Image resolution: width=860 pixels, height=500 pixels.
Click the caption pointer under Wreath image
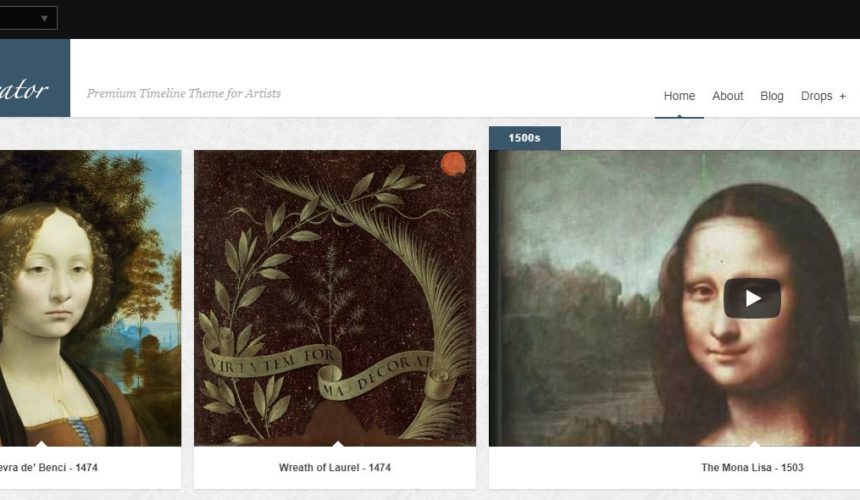pyautogui.click(x=337, y=443)
